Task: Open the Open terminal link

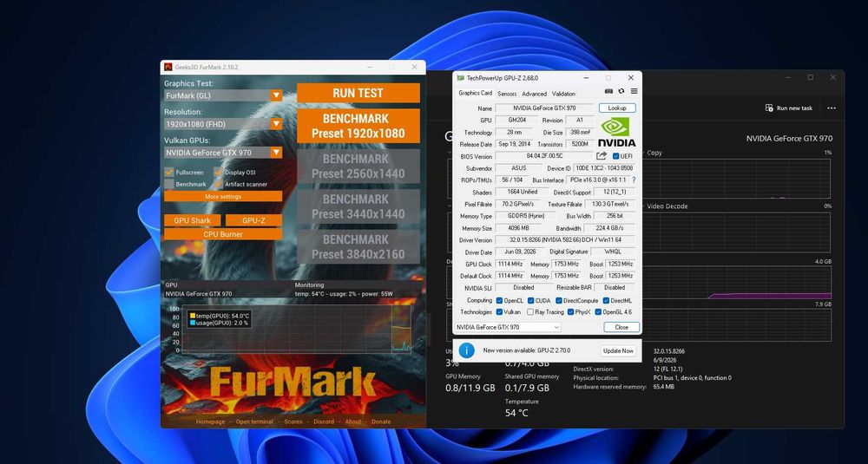Action: click(x=254, y=422)
